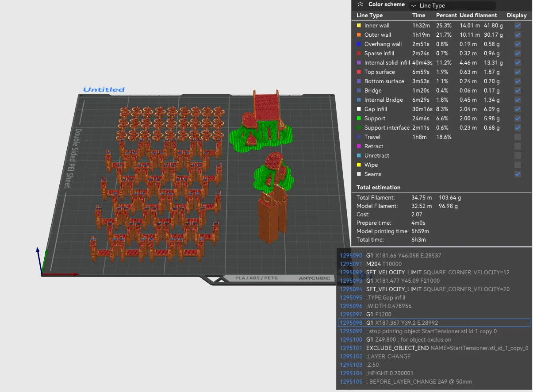The image size is (533, 392).
Task: Click the Prepare time 4m0s value
Action: pos(420,223)
